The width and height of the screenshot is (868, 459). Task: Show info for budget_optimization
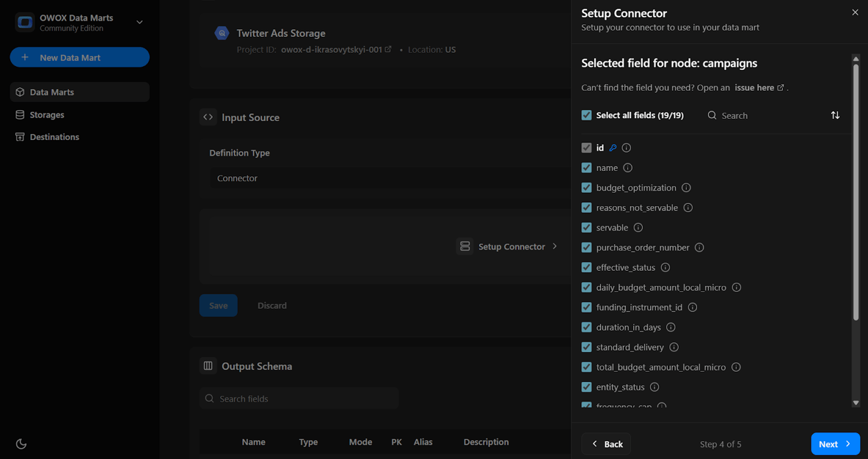(686, 188)
